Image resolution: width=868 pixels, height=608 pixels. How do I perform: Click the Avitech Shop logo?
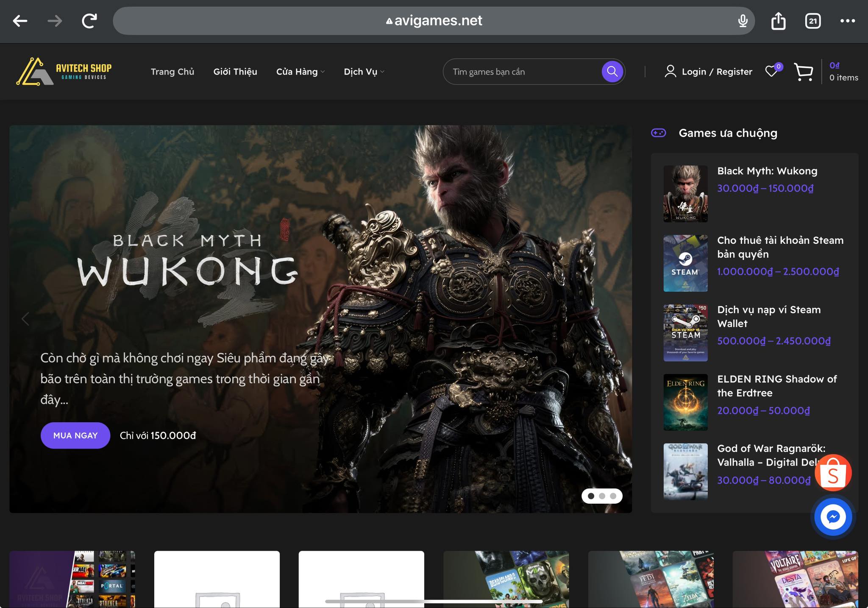click(x=64, y=71)
